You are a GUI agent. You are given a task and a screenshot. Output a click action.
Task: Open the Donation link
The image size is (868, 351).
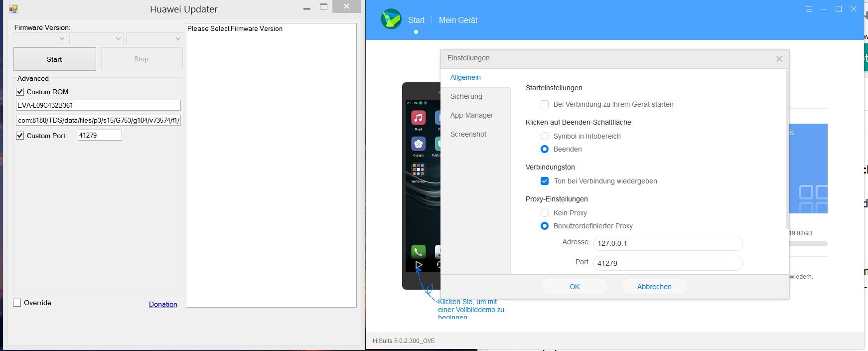tap(163, 304)
